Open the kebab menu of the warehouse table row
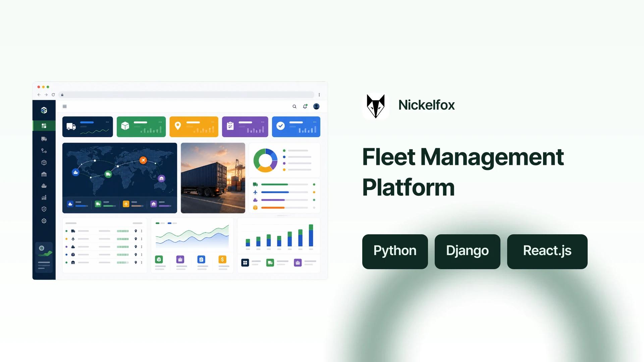644x362 pixels. pos(142,262)
